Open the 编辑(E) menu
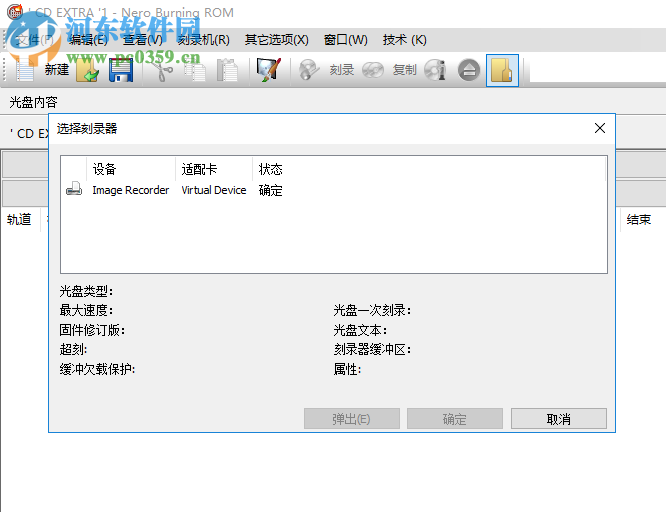The height and width of the screenshot is (512, 666). pos(88,40)
